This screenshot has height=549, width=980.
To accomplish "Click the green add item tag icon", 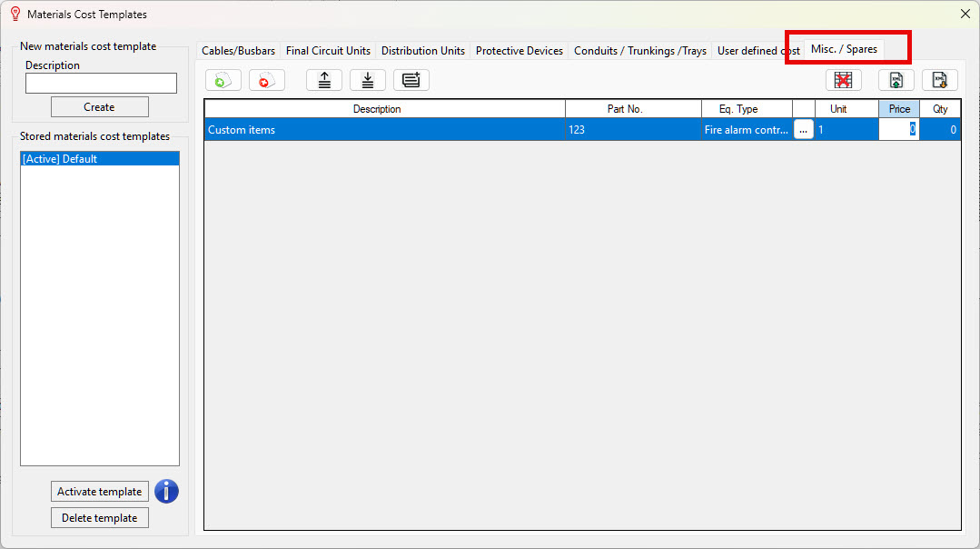I will click(x=223, y=80).
